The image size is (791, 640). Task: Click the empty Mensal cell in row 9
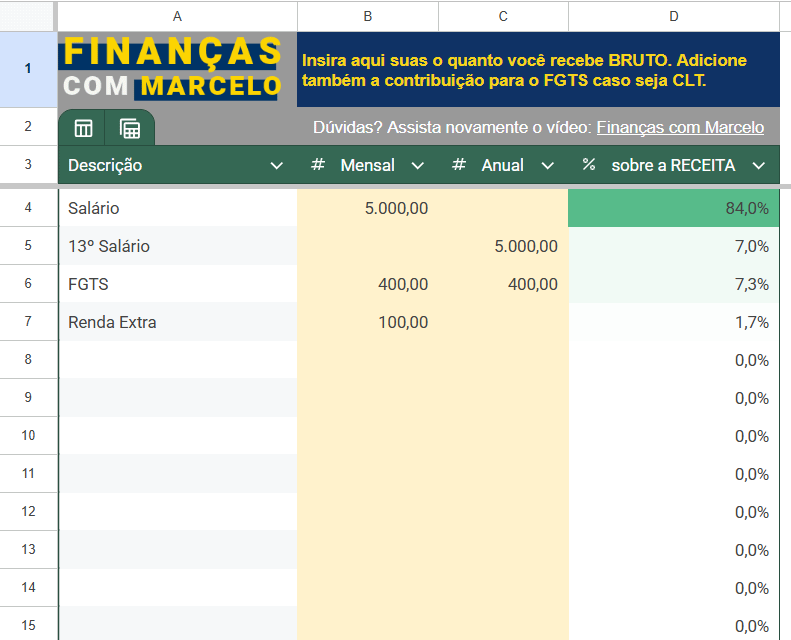pyautogui.click(x=368, y=397)
